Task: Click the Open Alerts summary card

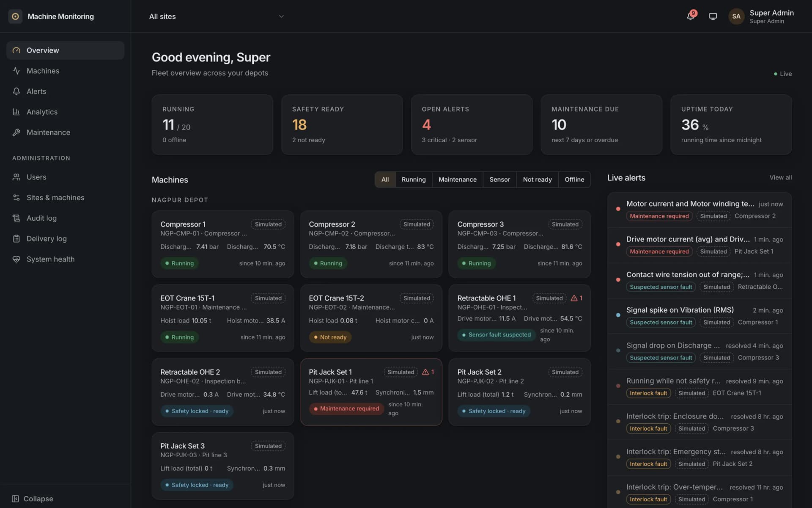Action: (x=472, y=124)
